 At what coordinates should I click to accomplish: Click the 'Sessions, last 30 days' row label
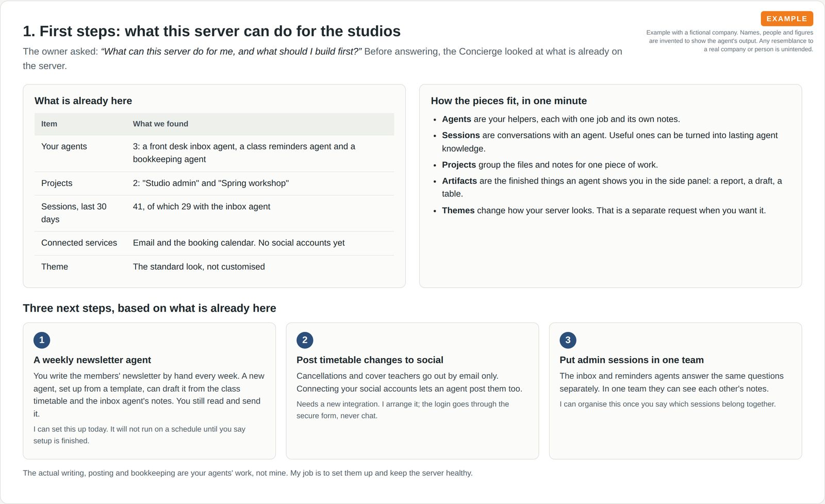tap(74, 213)
